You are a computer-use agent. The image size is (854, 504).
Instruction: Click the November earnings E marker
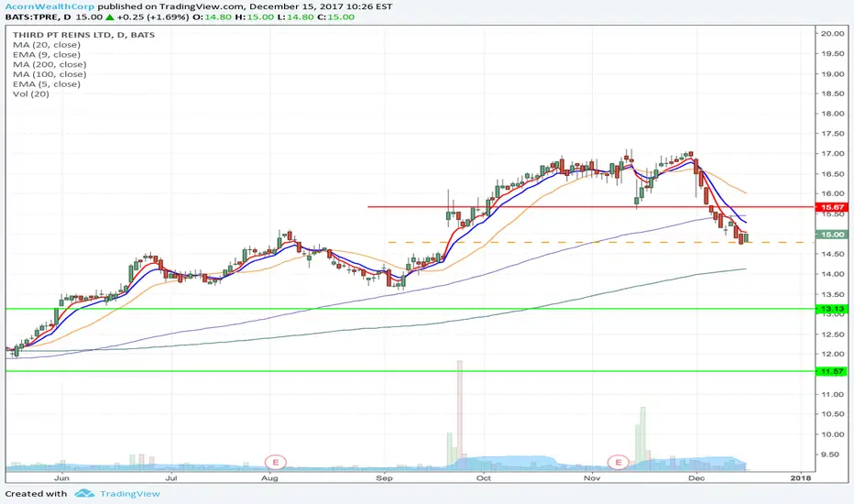click(x=619, y=462)
